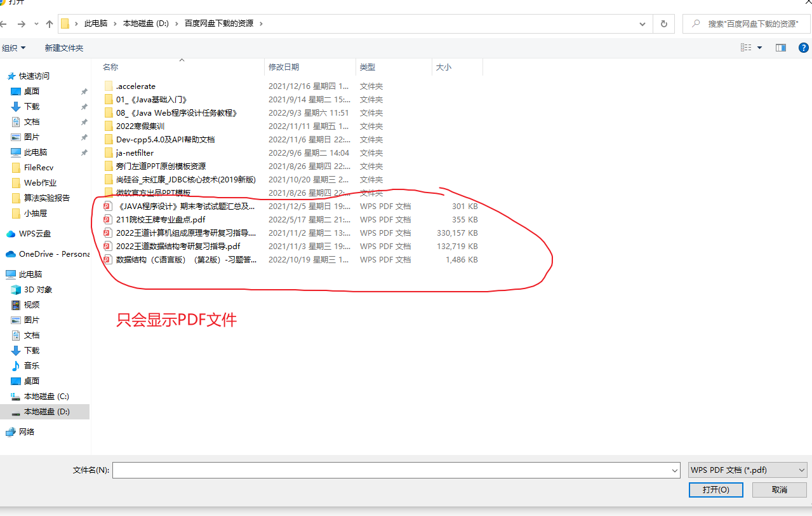Click the 取消 button
The width and height of the screenshot is (812, 516).
click(780, 489)
